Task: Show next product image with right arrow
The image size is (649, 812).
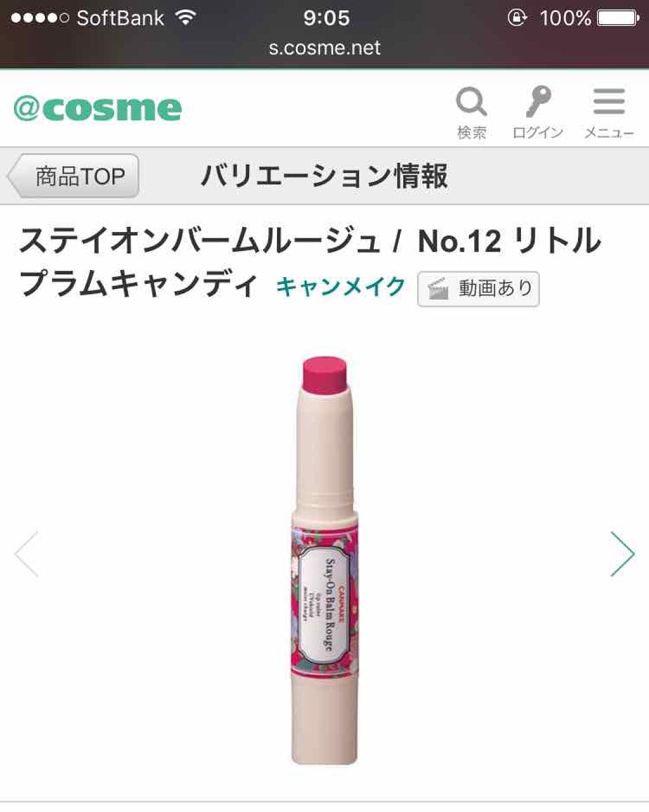Action: [x=622, y=553]
